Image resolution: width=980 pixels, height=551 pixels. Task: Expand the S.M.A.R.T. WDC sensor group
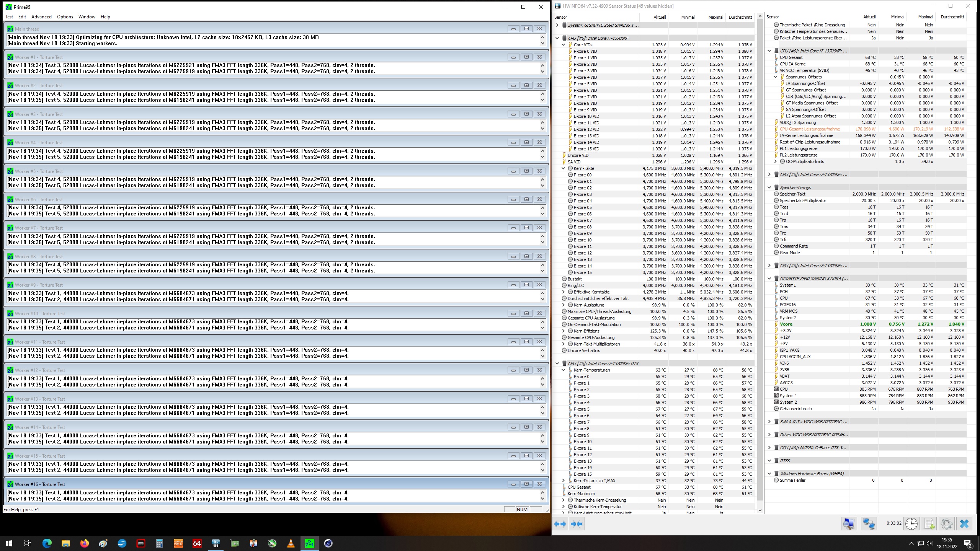769,422
